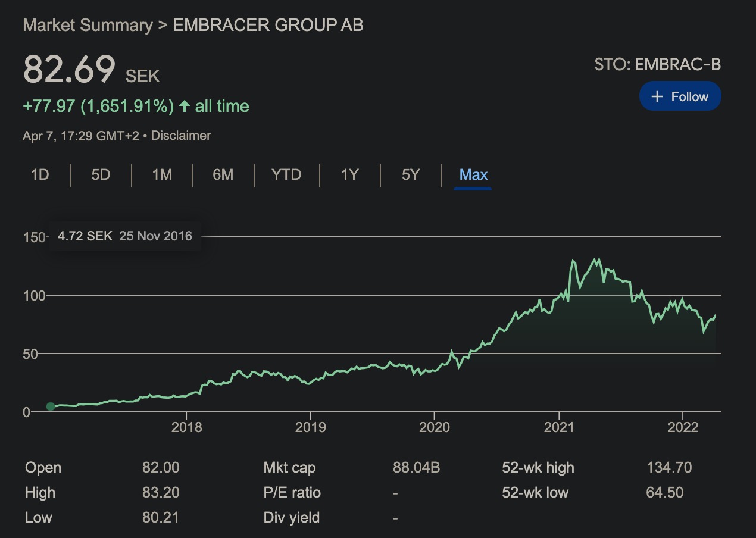The height and width of the screenshot is (538, 756).
Task: Click the 4.72 SEK chart tooltip
Action: [x=124, y=236]
